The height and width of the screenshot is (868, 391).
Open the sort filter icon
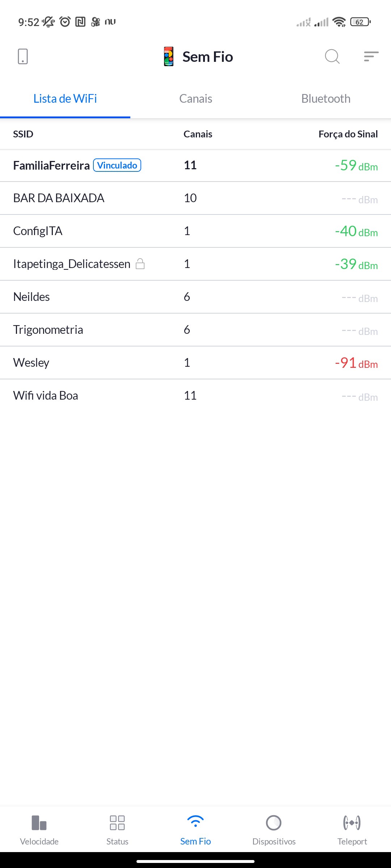371,56
